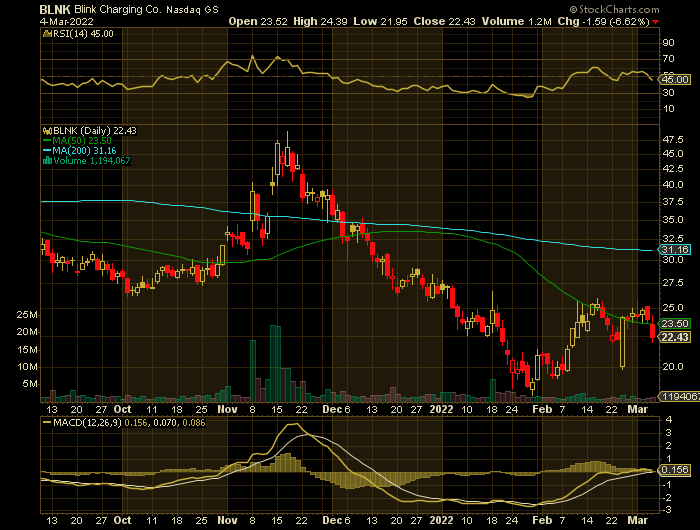700x530 pixels.
Task: Click the tallest mid-November volume bar
Action: click(x=275, y=363)
